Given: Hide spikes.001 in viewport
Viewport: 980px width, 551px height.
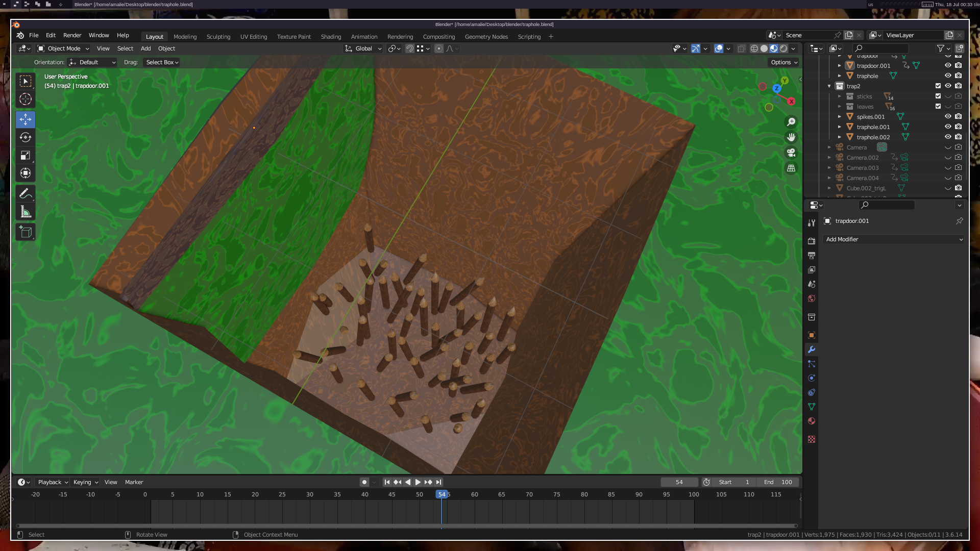Looking at the screenshot, I should tap(948, 117).
